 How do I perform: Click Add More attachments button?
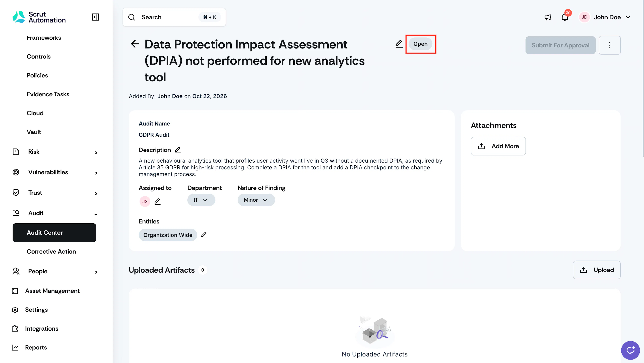(x=498, y=146)
